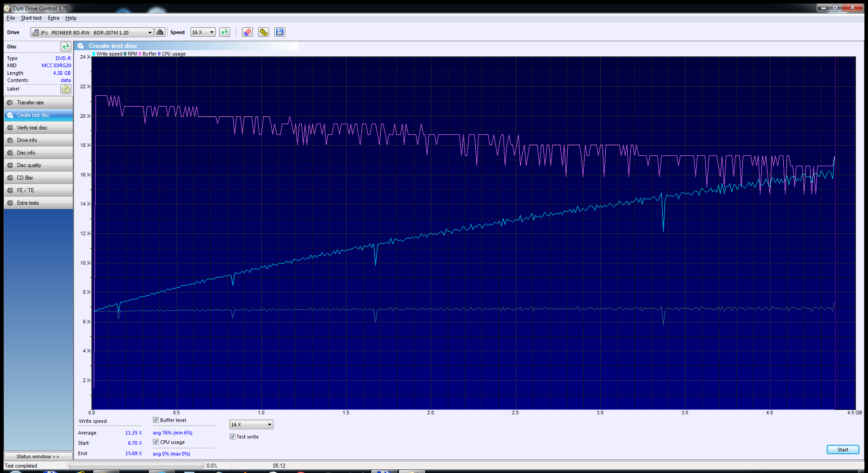Click the test progress bar
The height and width of the screenshot is (473, 868).
point(136,466)
